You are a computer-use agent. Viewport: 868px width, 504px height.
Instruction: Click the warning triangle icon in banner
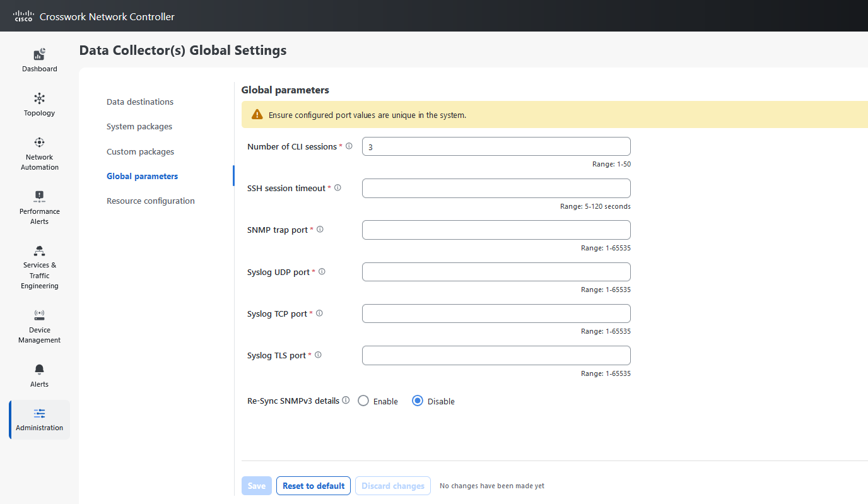257,115
